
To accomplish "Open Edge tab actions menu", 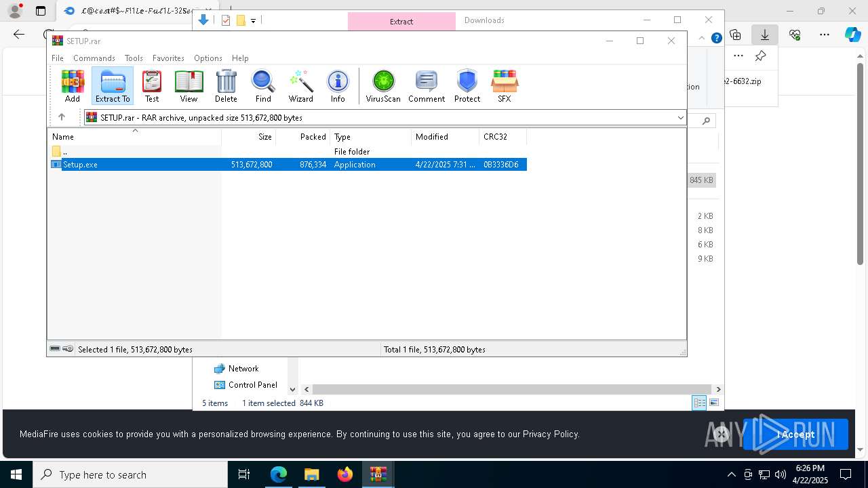I will pos(41,11).
